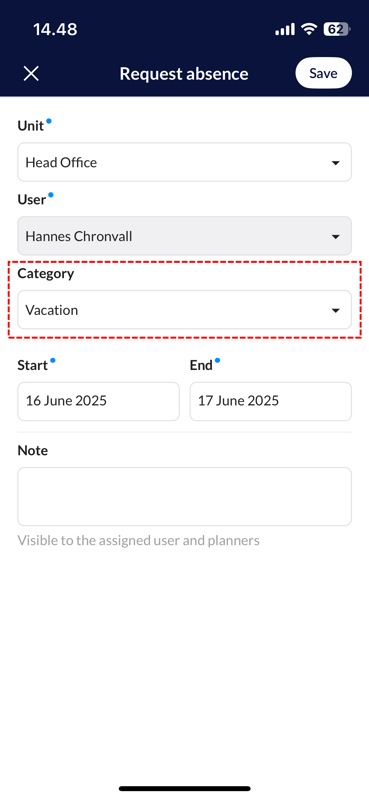
Task: Tap the Wi-Fi status icon
Action: (309, 29)
